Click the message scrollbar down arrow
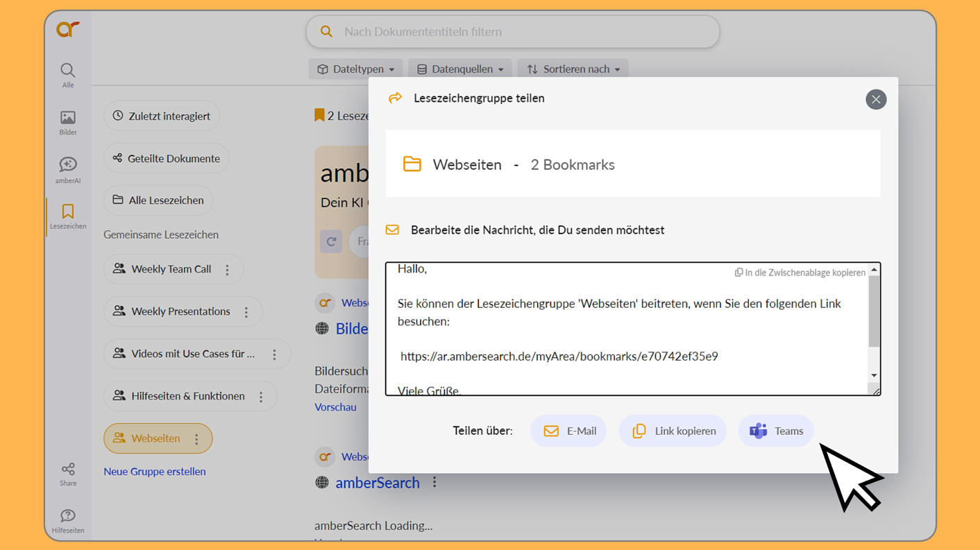Viewport: 980px width, 550px height. point(875,375)
